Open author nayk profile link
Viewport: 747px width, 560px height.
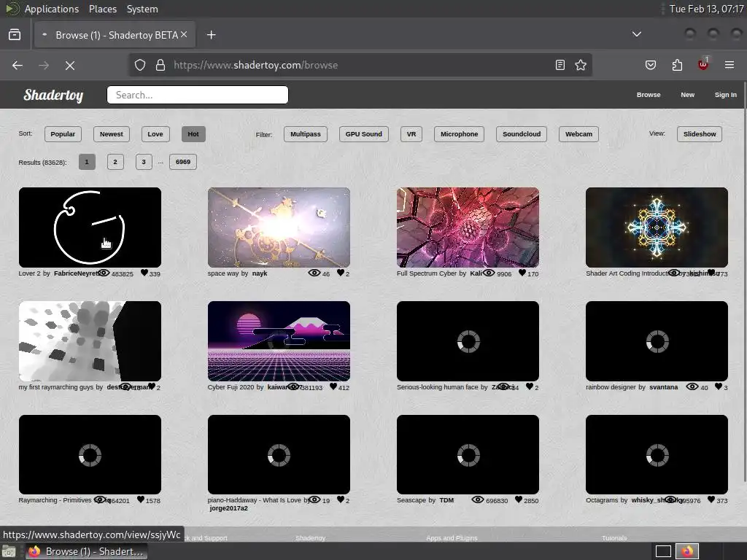point(260,273)
